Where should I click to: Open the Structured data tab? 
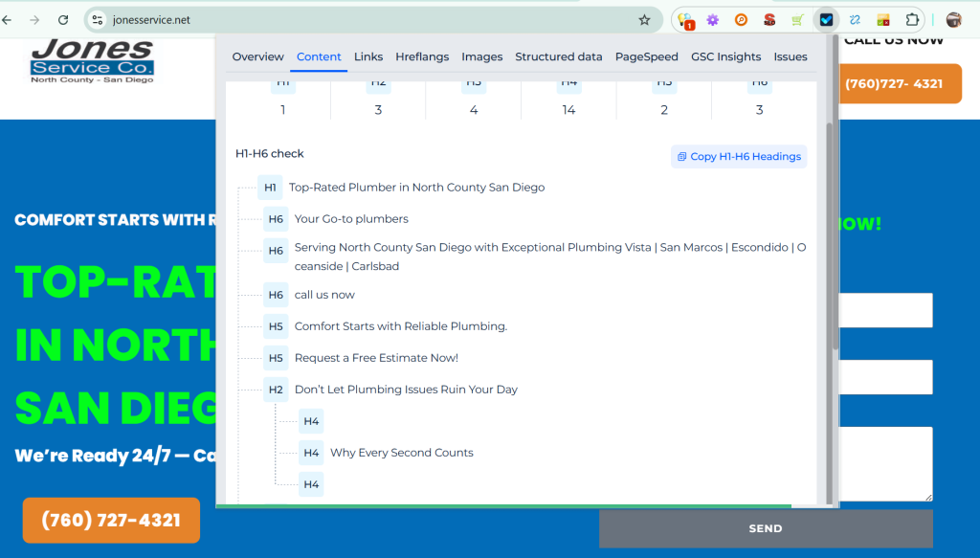[559, 56]
